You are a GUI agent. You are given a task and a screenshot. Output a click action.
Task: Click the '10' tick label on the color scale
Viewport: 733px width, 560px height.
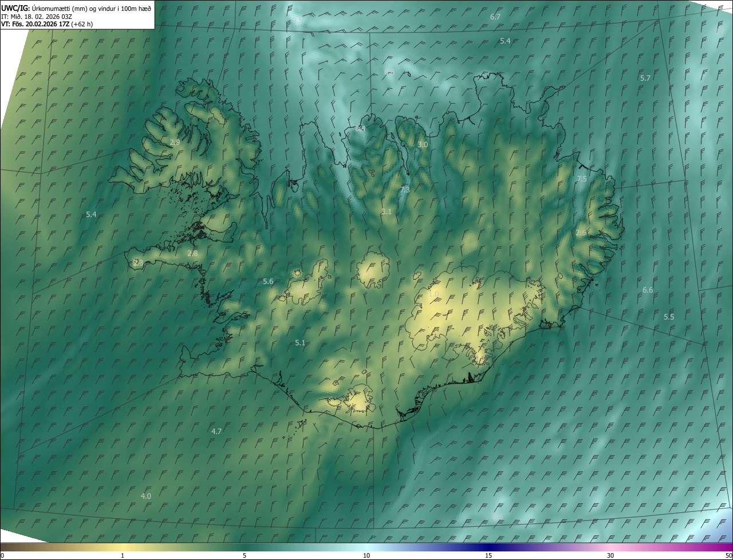point(366,556)
